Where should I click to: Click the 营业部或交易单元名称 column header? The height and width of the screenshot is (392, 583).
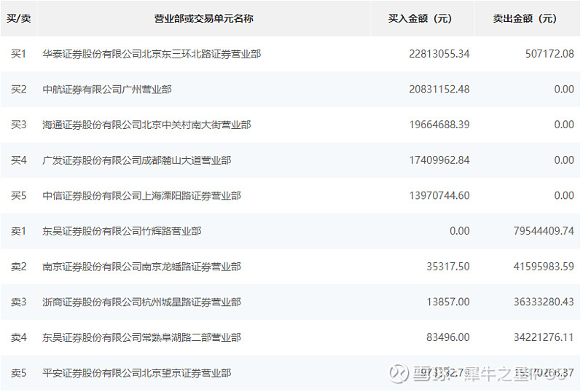[x=204, y=18]
